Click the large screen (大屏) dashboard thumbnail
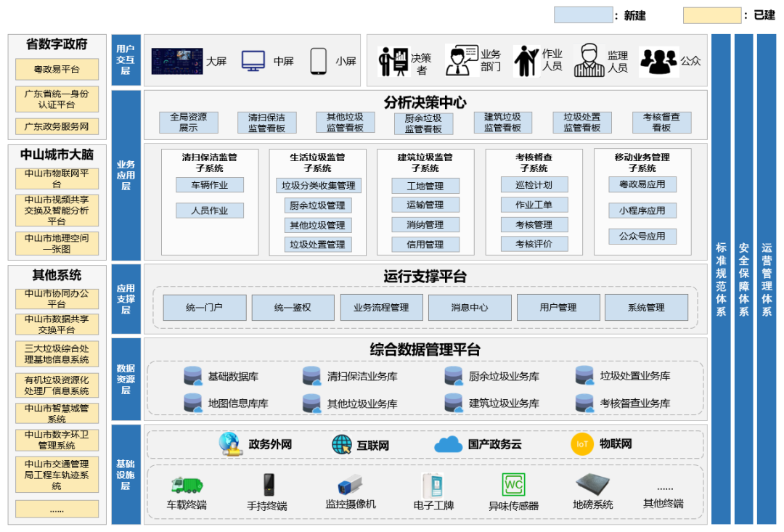 click(x=177, y=61)
